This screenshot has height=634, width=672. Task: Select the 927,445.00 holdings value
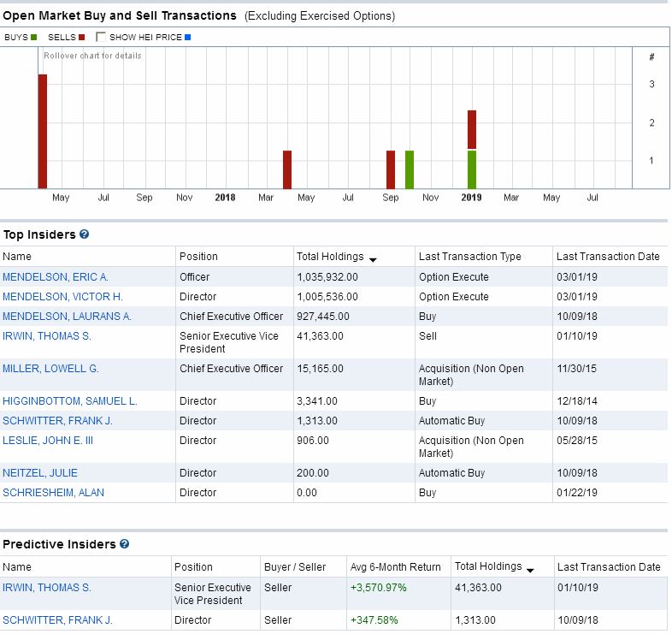322,317
